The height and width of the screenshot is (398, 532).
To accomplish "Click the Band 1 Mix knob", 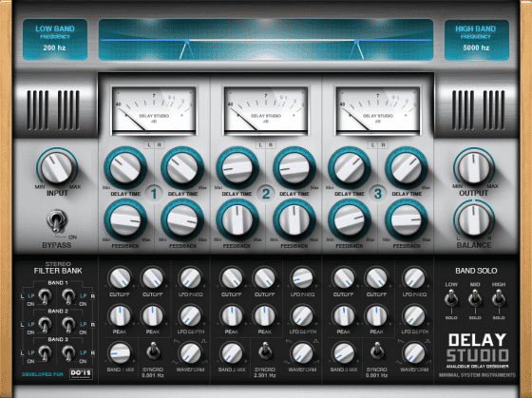I will click(120, 353).
